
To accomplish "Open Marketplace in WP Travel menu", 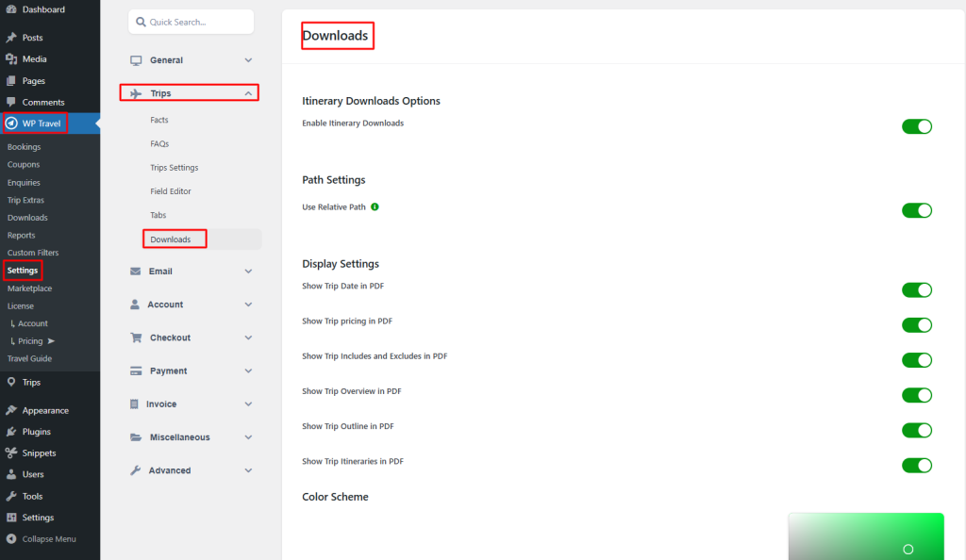I will pos(29,288).
